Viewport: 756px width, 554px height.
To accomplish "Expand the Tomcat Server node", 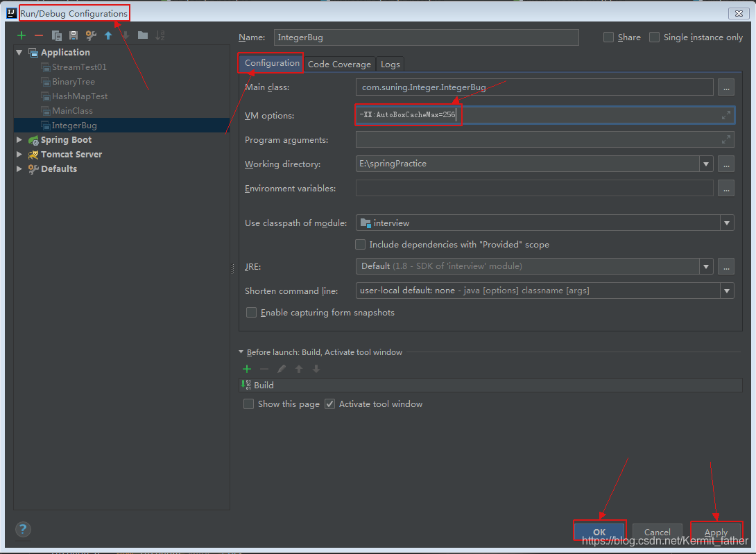I will pyautogui.click(x=19, y=155).
